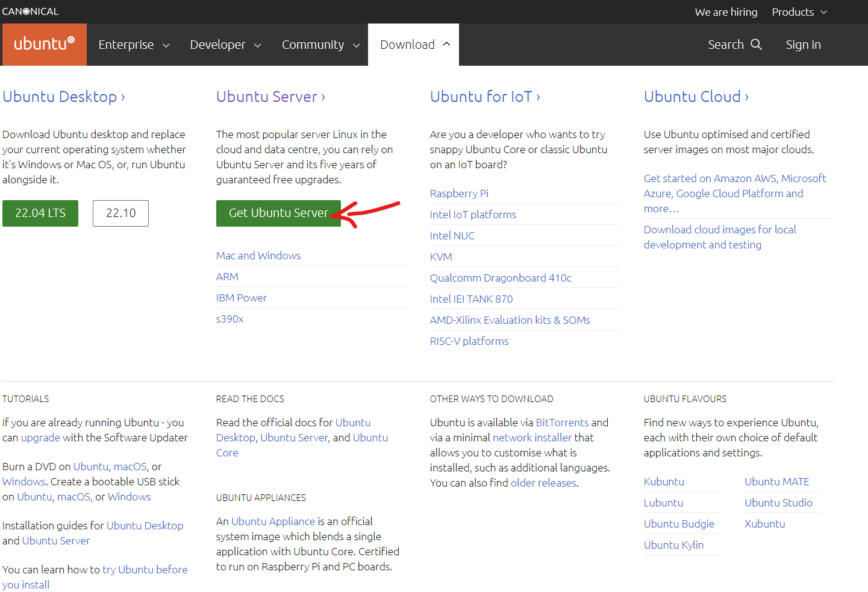Open the Ubuntu Cloud heading link
The height and width of the screenshot is (592, 868).
click(x=696, y=96)
